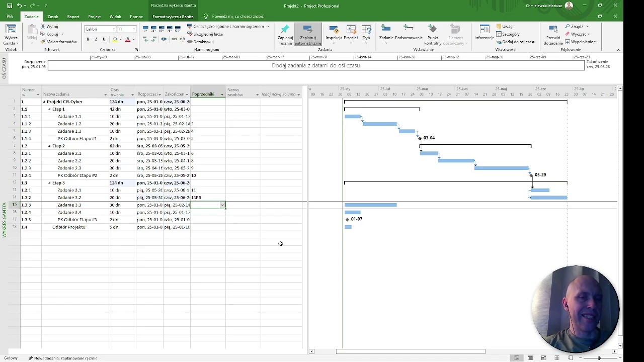Open task Informacje button

(485, 33)
